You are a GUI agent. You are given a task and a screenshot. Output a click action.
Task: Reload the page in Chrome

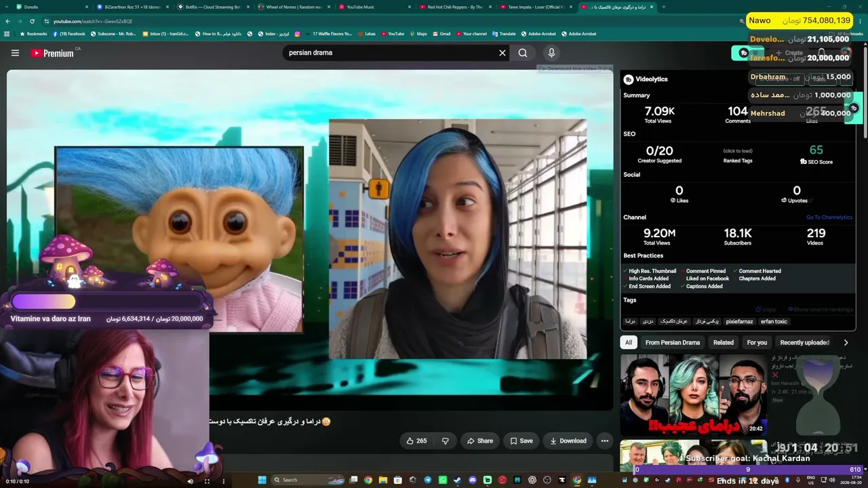click(31, 21)
